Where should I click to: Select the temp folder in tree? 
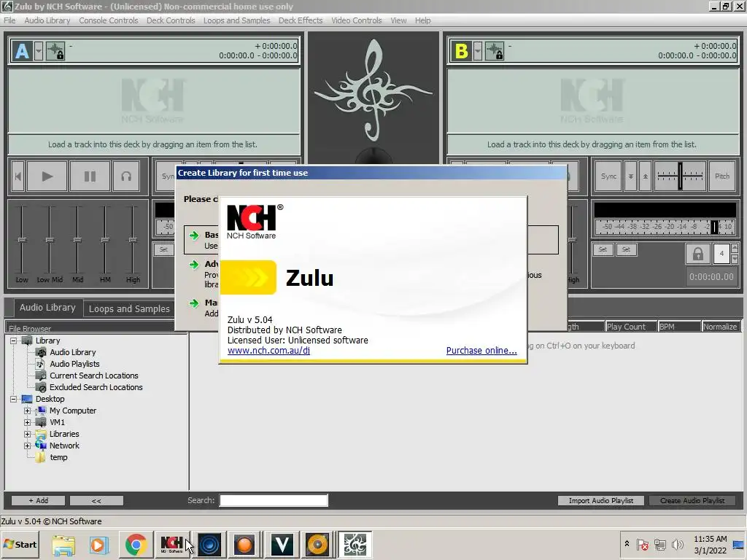pos(58,457)
